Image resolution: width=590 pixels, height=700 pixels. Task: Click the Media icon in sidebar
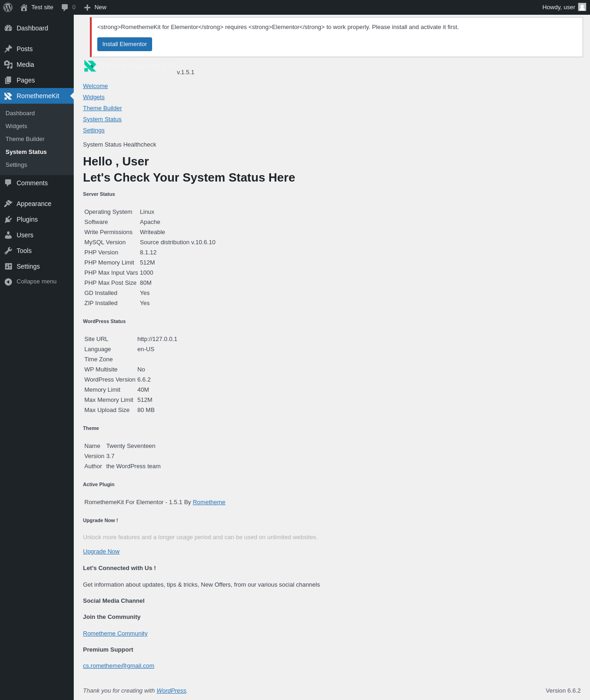[x=8, y=65]
